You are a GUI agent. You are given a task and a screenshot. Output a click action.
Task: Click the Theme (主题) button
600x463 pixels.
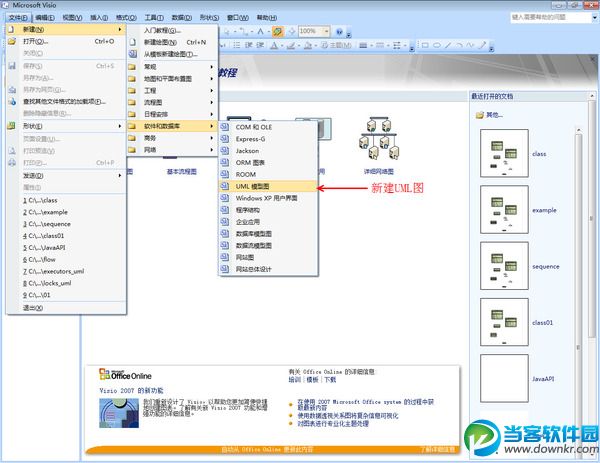pos(336,45)
